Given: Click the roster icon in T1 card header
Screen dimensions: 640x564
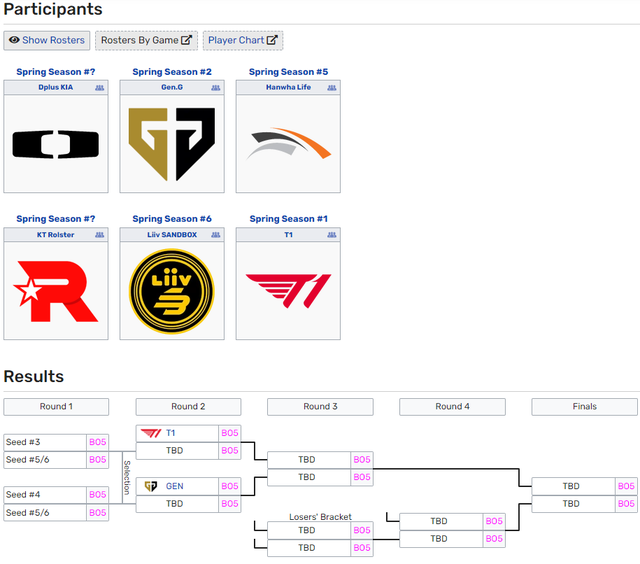Looking at the screenshot, I should (x=332, y=235).
